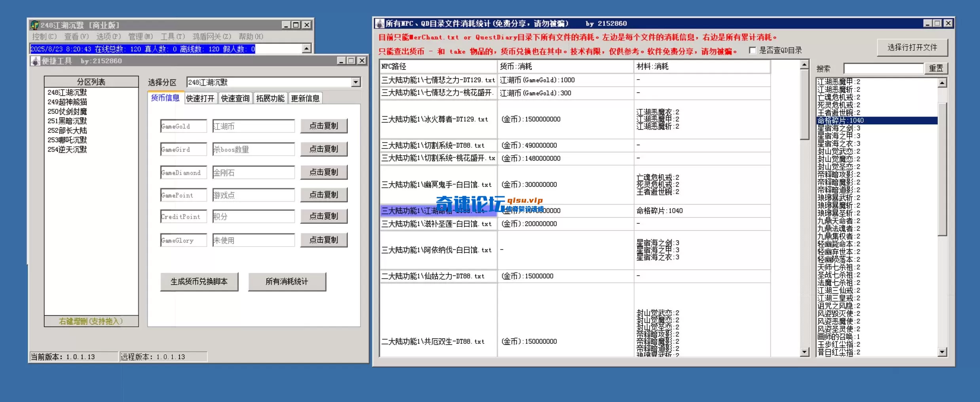Screen dimensions: 980x402
Task: Click the consumption statistics window title bar icon
Action: (379, 23)
